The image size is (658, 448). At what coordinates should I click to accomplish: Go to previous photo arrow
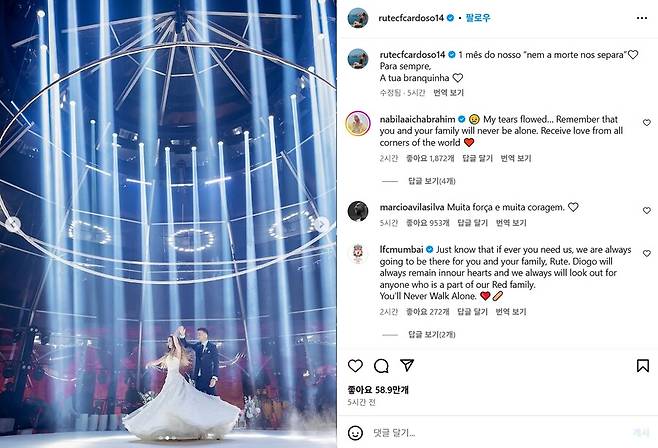click(13, 224)
